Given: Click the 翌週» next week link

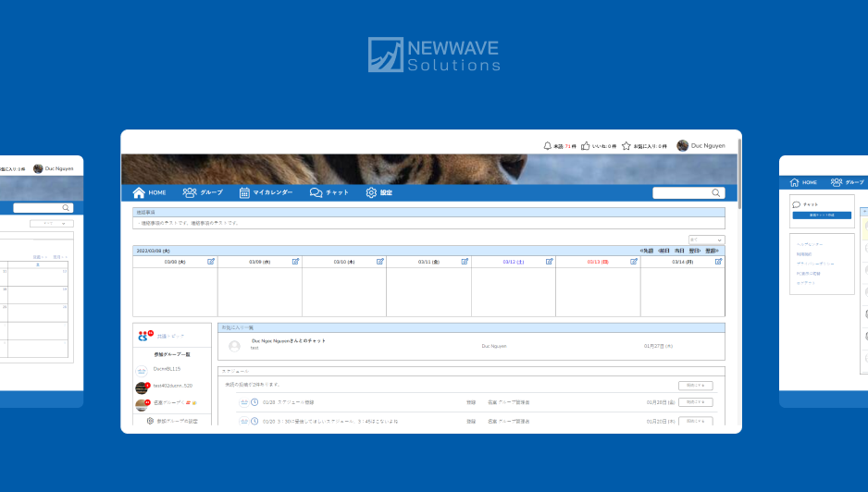Looking at the screenshot, I should [x=712, y=251].
